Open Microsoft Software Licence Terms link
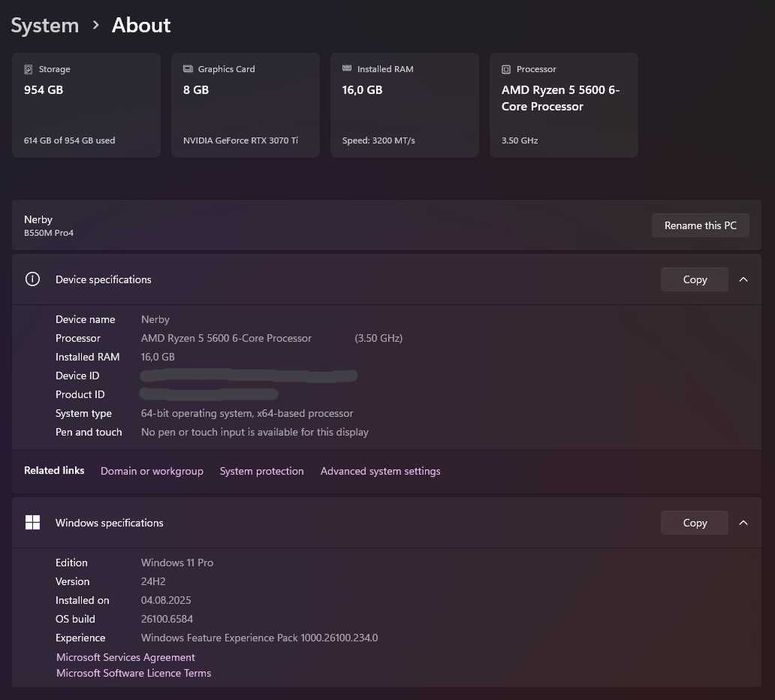Image resolution: width=775 pixels, height=700 pixels. point(133,673)
